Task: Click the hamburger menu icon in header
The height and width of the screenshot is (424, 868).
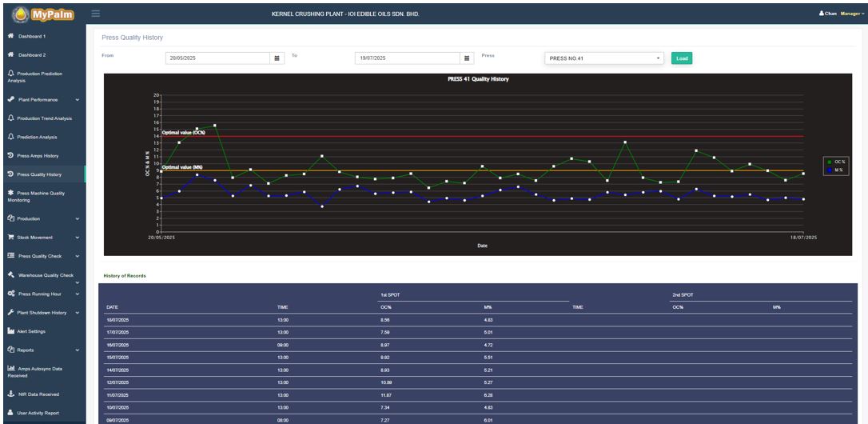Action: pos(96,13)
